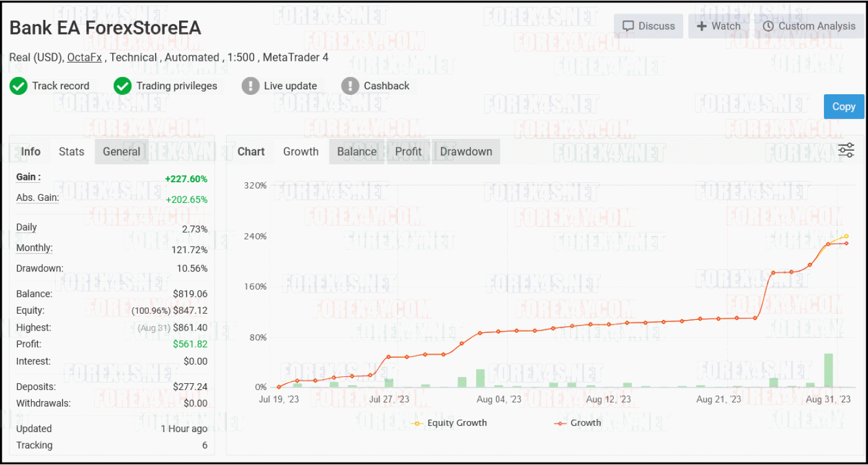
Task: Click the last Equity Growth data point
Action: pos(846,236)
